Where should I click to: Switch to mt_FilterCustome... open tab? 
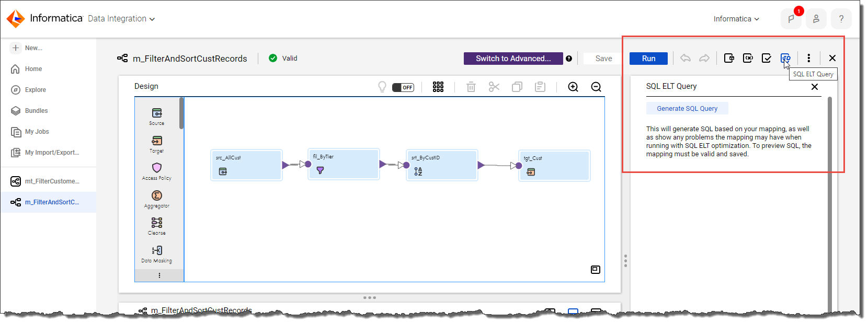48,181
